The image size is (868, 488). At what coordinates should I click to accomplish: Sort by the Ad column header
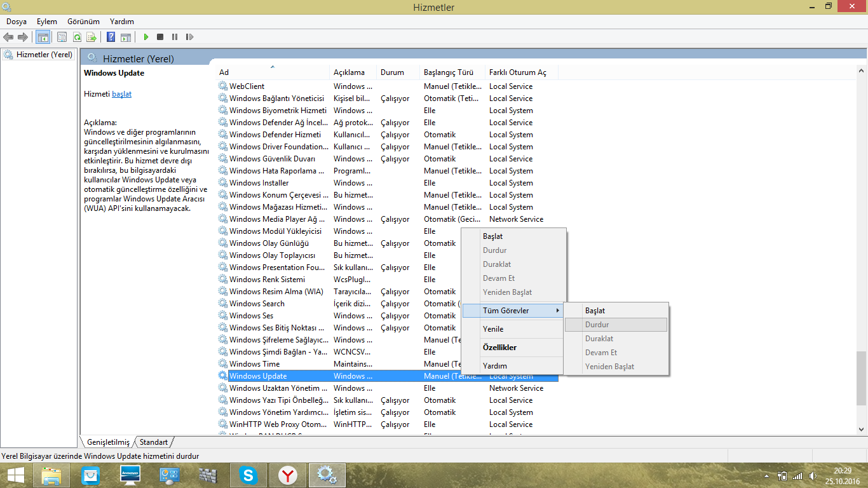point(273,72)
